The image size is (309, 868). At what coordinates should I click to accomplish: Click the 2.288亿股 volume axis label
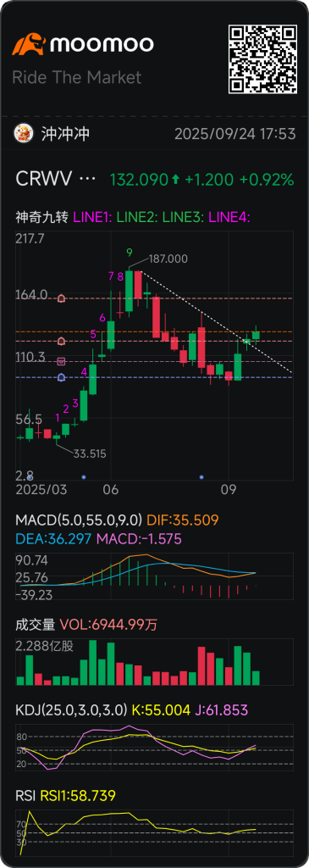pos(44,646)
